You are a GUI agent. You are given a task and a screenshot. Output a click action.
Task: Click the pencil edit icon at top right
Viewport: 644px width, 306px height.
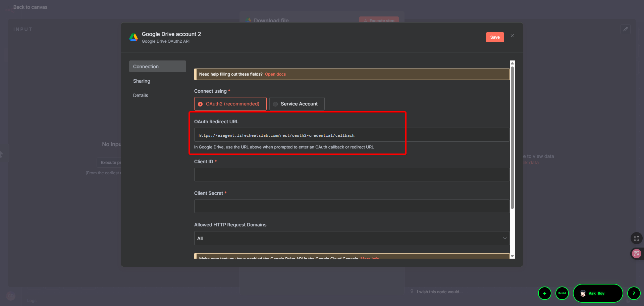625,29
